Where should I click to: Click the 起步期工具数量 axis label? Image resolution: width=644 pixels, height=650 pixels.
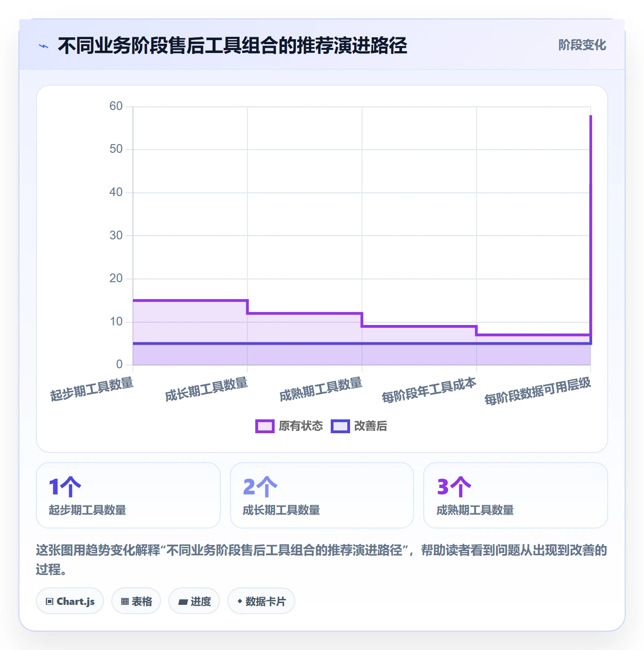point(92,389)
